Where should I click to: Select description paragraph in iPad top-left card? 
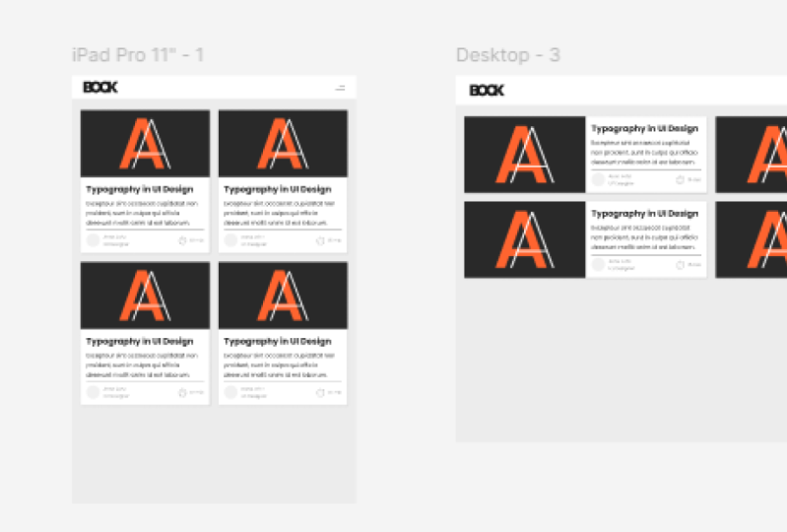(142, 213)
